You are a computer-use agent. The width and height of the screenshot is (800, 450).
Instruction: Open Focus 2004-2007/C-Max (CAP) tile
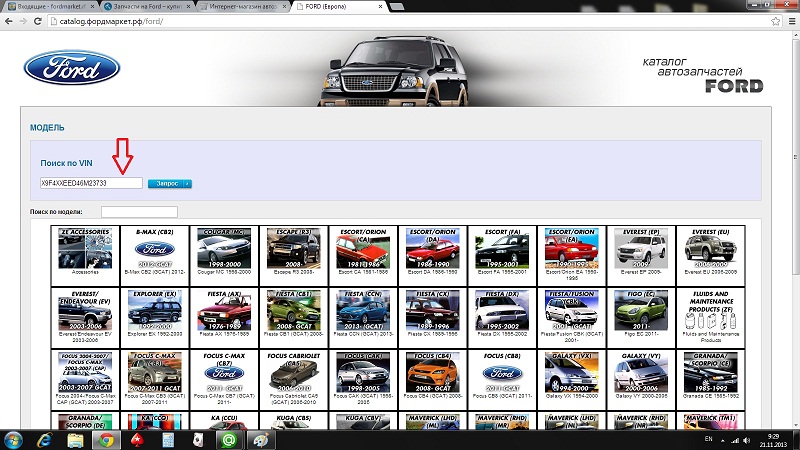(x=85, y=380)
